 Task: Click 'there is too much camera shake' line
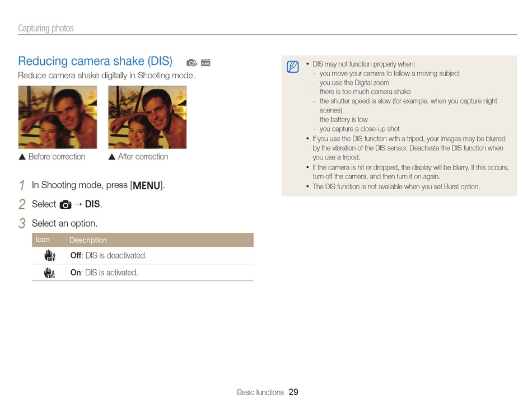click(x=365, y=92)
